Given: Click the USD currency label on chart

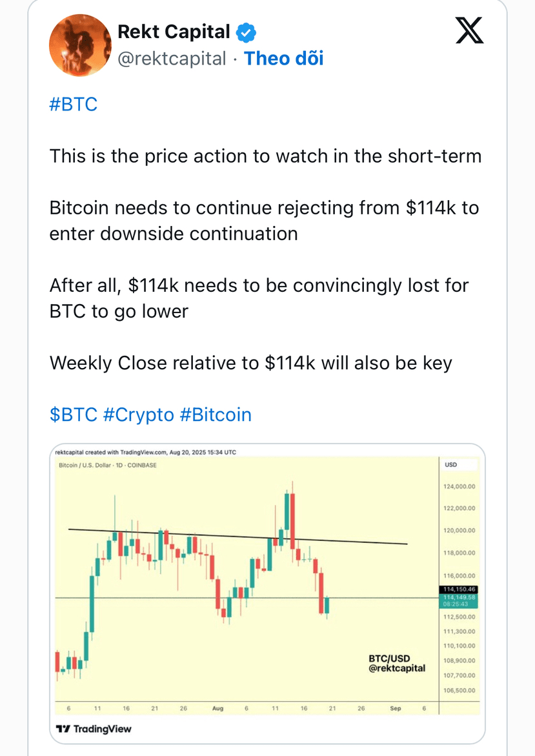Looking at the screenshot, I should [450, 465].
